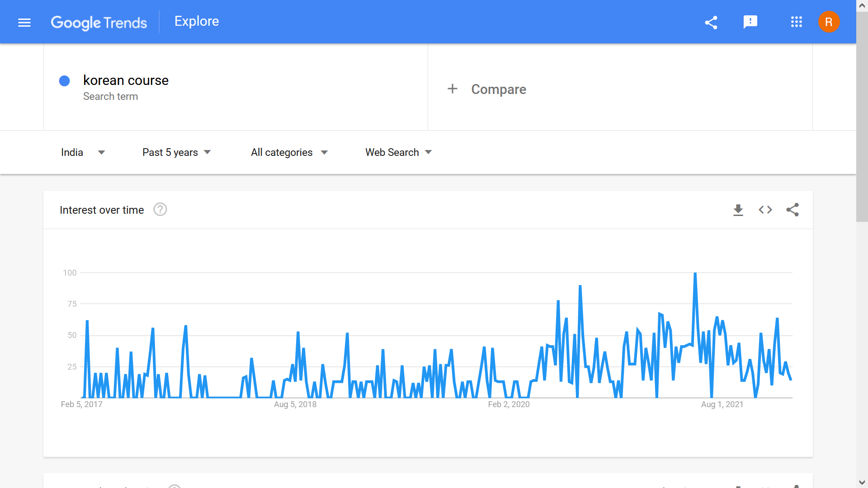The image size is (868, 488).
Task: Click the scrollbar down arrow
Action: [862, 482]
